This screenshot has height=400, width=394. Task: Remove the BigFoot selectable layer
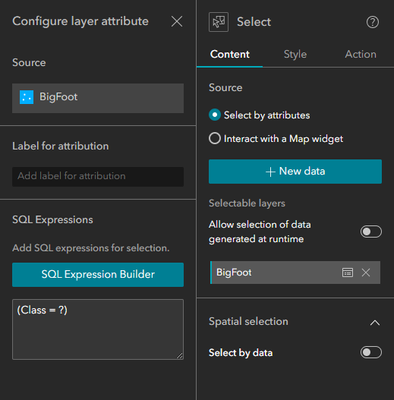point(366,272)
